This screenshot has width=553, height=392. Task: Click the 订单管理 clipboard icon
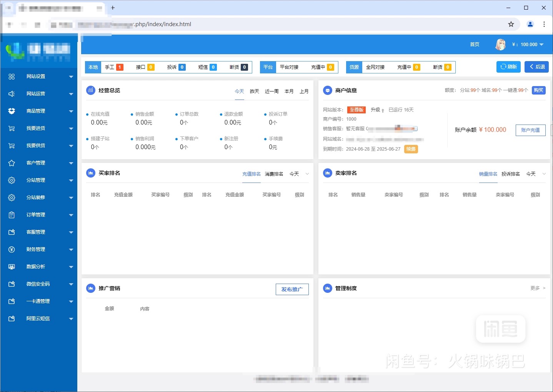(x=12, y=214)
